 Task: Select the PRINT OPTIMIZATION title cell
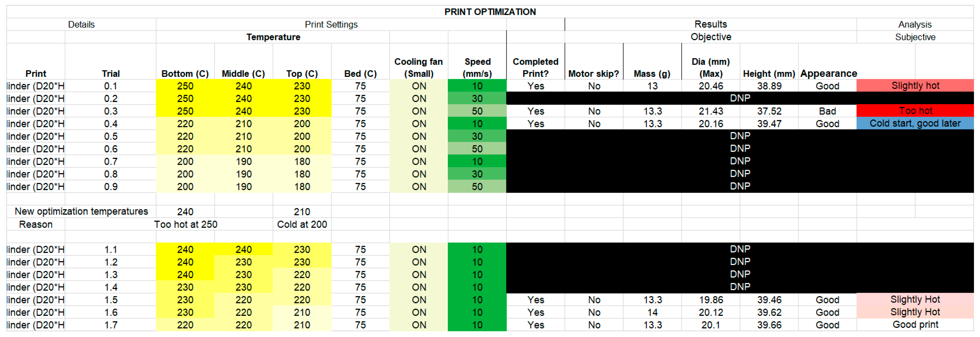pyautogui.click(x=490, y=12)
